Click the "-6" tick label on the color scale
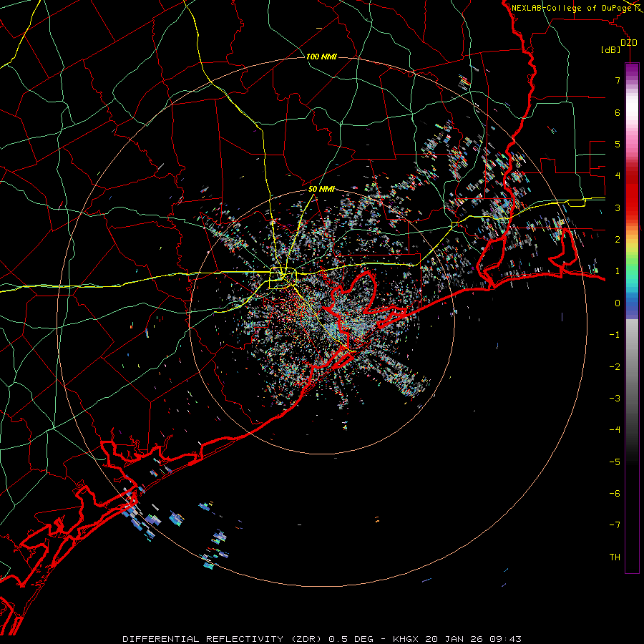This screenshot has height=644, width=644. click(615, 494)
